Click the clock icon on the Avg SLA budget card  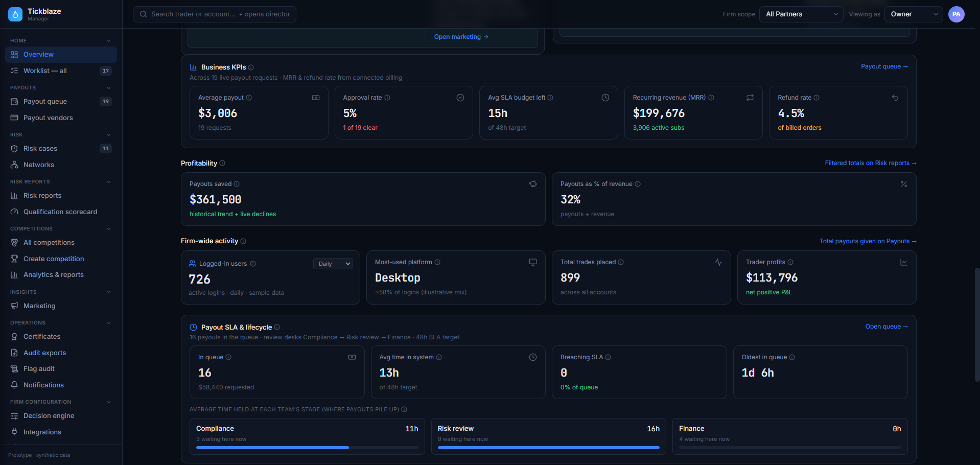click(605, 98)
